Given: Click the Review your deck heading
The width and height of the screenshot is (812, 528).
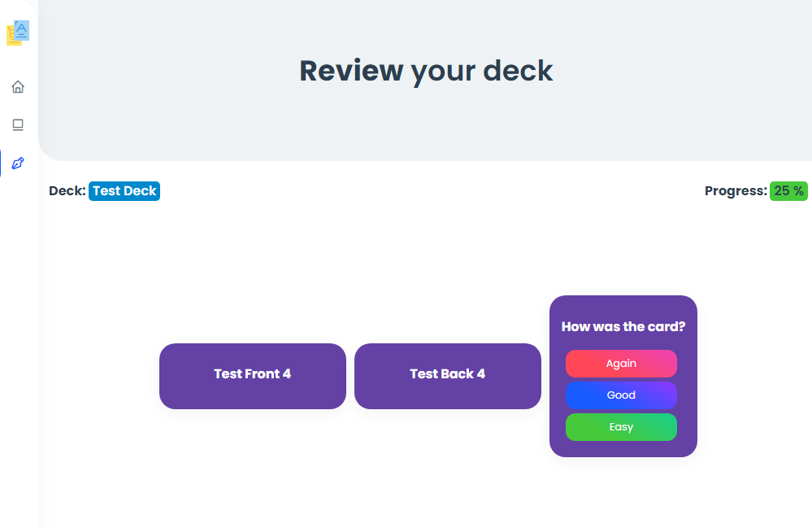Looking at the screenshot, I should pyautogui.click(x=426, y=71).
